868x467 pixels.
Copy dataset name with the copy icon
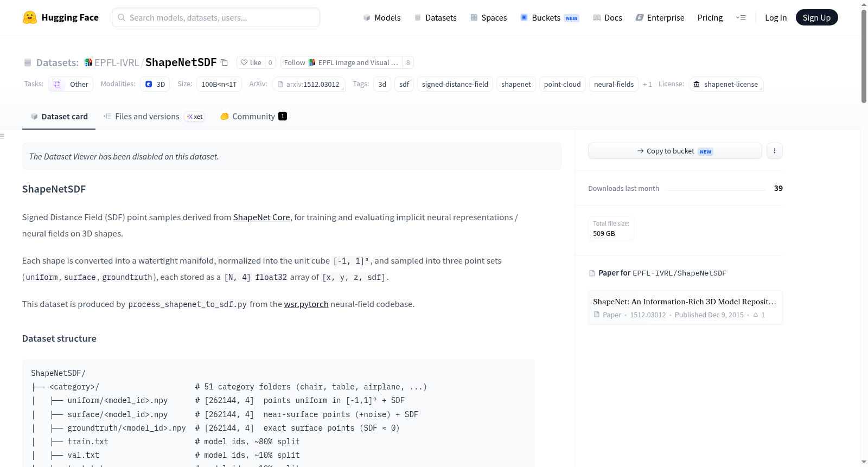(224, 62)
